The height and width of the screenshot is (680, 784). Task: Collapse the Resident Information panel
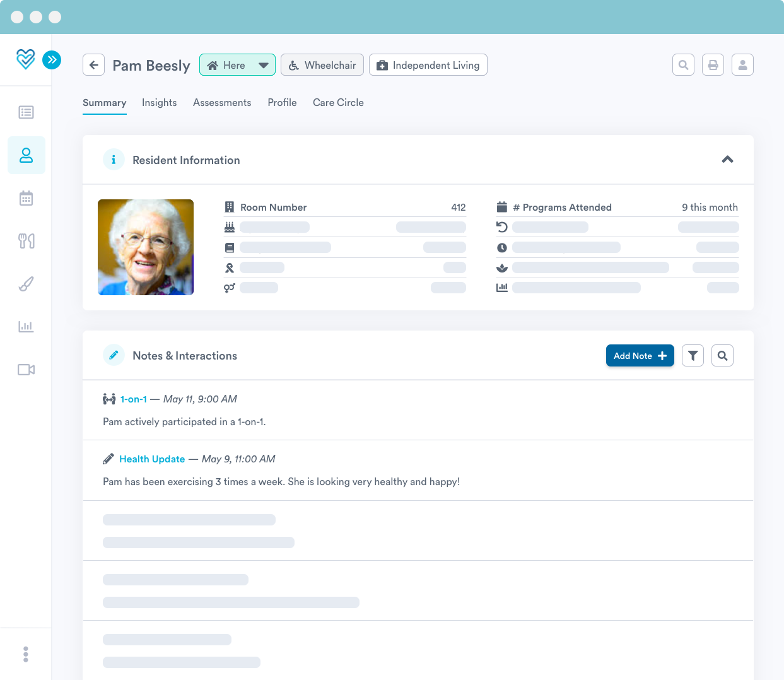coord(727,160)
